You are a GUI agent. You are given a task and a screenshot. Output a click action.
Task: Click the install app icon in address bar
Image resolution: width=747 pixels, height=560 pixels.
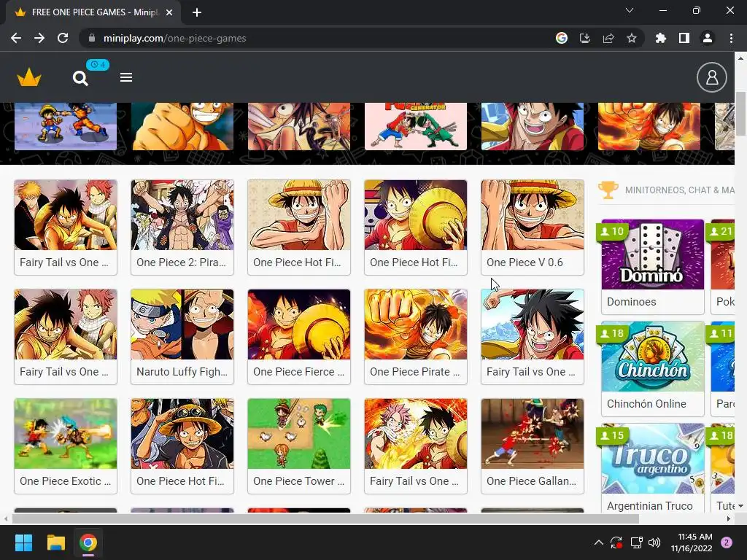tap(585, 38)
